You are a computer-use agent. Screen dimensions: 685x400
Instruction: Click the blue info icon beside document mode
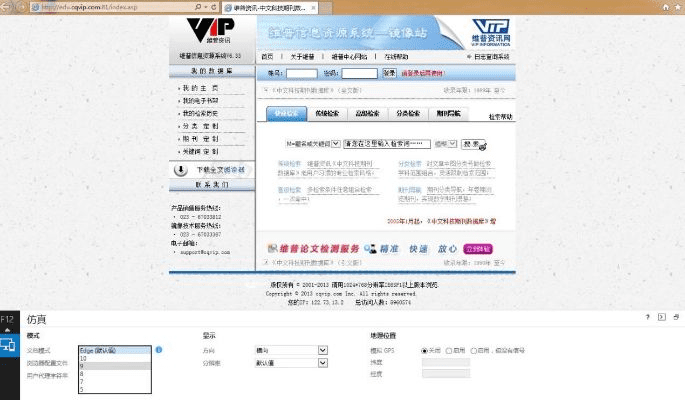coord(159,350)
